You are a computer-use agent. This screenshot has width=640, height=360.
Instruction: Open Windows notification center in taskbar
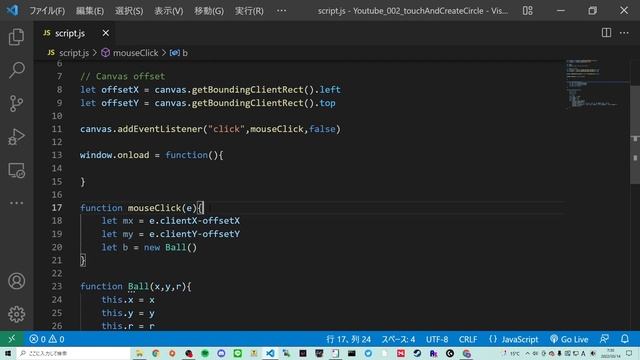coord(629,353)
